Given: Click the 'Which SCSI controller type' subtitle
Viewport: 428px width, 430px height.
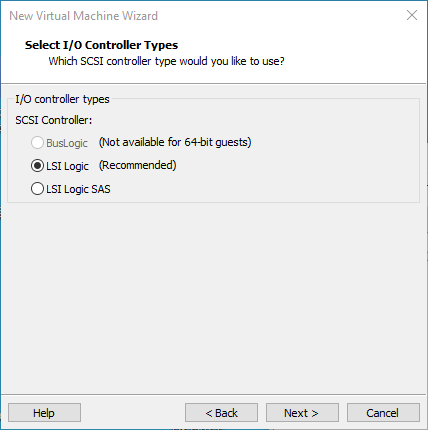Looking at the screenshot, I should tap(166, 61).
